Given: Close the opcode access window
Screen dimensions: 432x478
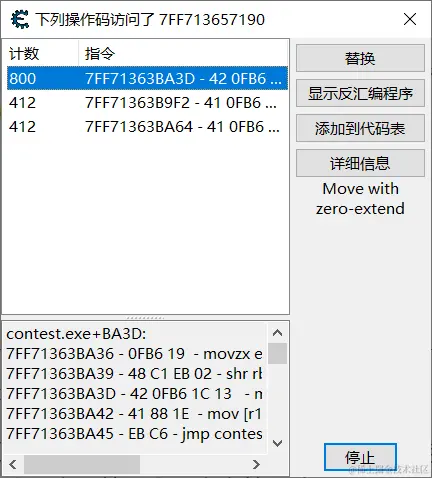Looking at the screenshot, I should point(410,19).
